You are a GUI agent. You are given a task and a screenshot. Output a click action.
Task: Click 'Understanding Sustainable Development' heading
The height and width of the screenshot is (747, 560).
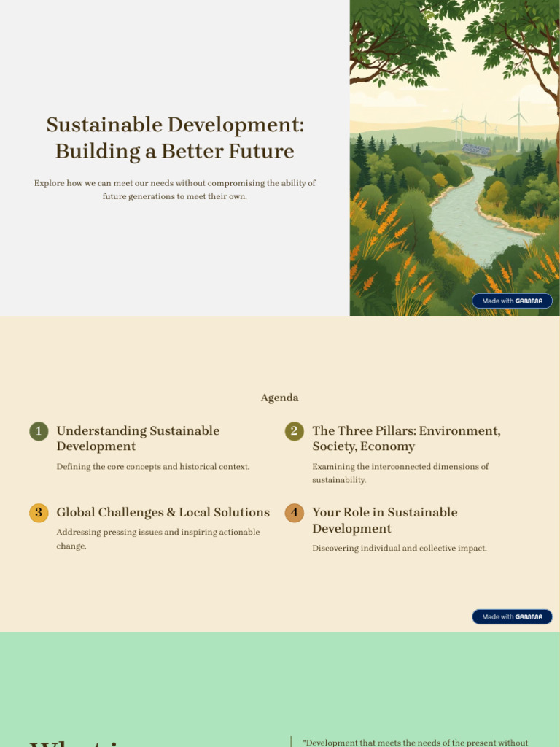138,438
